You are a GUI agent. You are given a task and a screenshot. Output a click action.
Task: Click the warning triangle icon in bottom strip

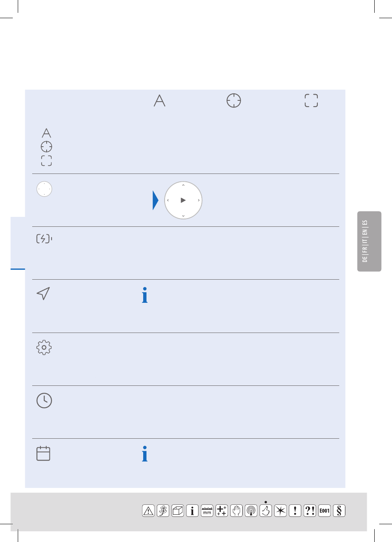(x=148, y=511)
